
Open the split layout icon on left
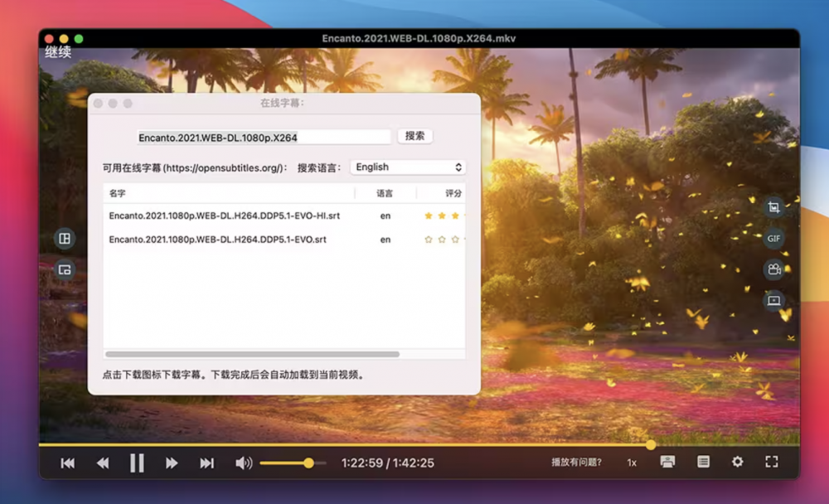(65, 239)
